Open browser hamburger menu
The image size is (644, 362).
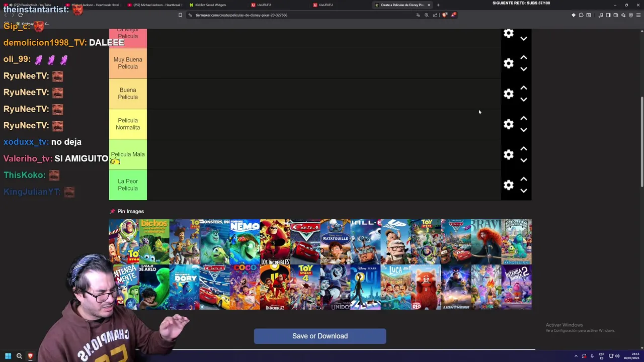[x=638, y=15]
